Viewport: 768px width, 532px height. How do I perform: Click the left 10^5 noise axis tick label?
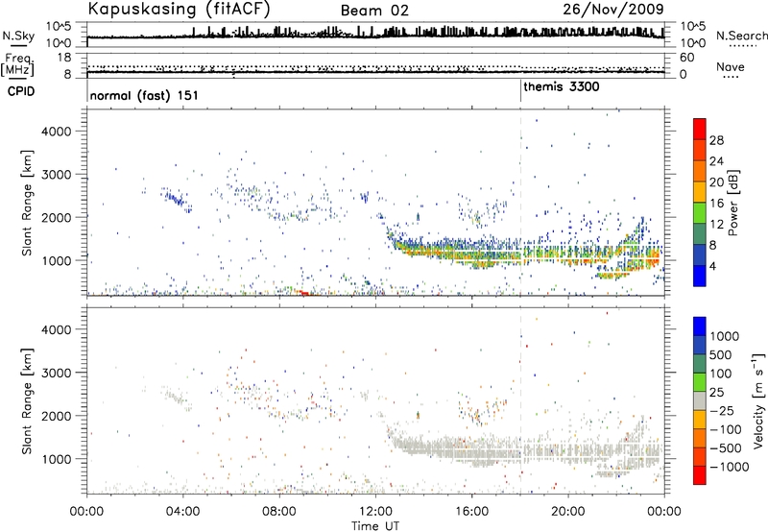point(59,27)
